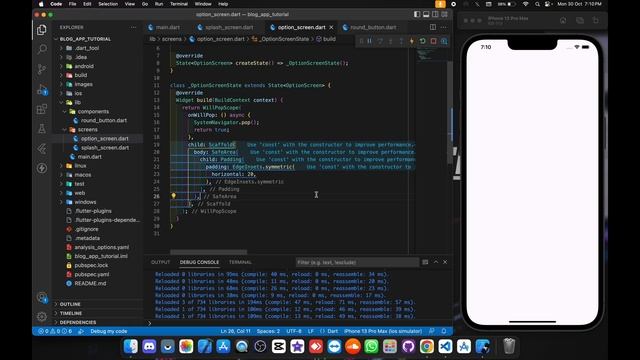This screenshot has height=360, width=640.
Task: Collapse the lib folder
Action: 78,102
